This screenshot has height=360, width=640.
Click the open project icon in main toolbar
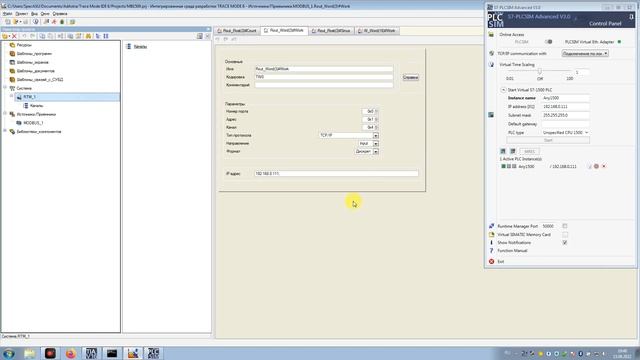pyautogui.click(x=16, y=22)
